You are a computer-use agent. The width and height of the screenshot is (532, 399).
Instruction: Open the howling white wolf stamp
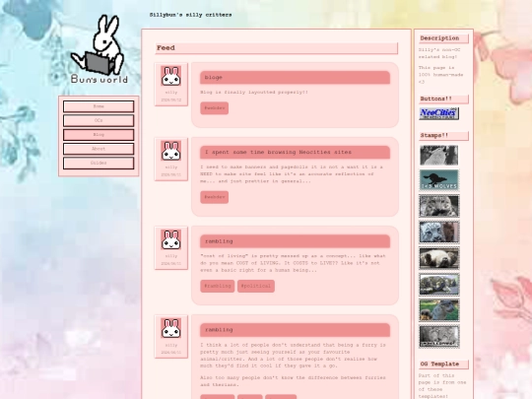(x=439, y=155)
